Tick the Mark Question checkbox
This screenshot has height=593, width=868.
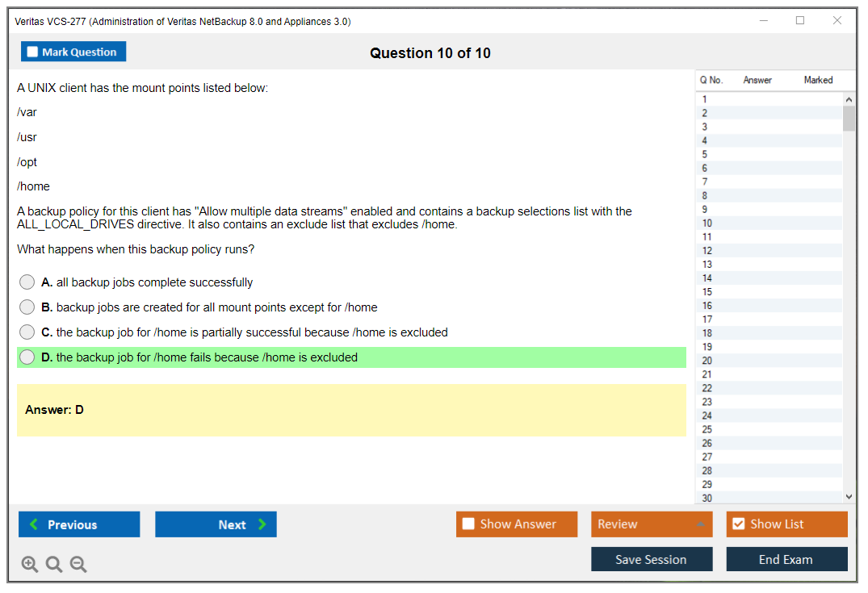coord(33,52)
